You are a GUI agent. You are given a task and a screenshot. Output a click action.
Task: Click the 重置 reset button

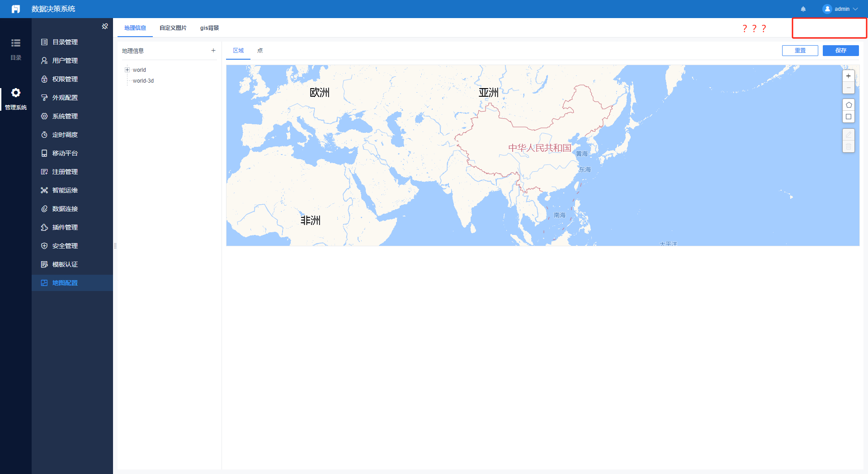click(800, 51)
